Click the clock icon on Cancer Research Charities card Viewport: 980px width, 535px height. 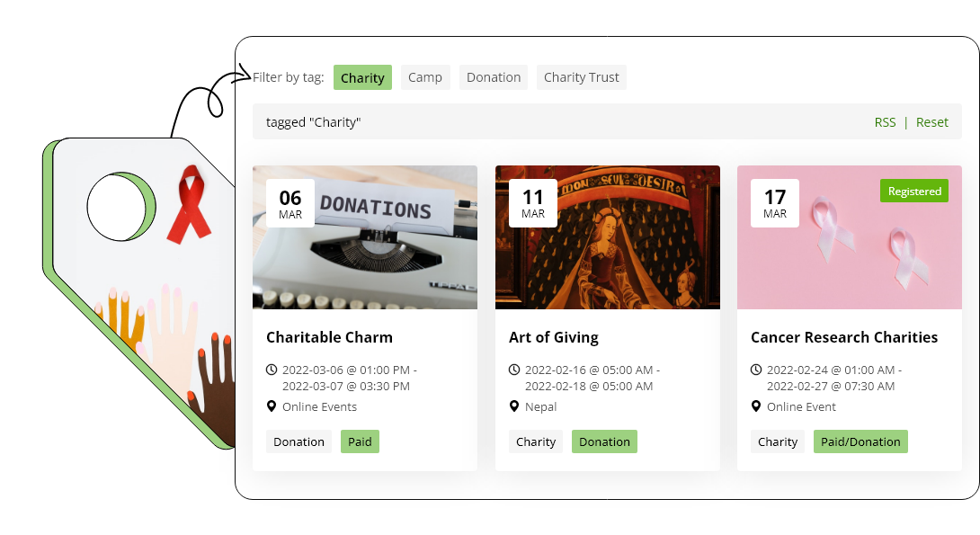(755, 369)
